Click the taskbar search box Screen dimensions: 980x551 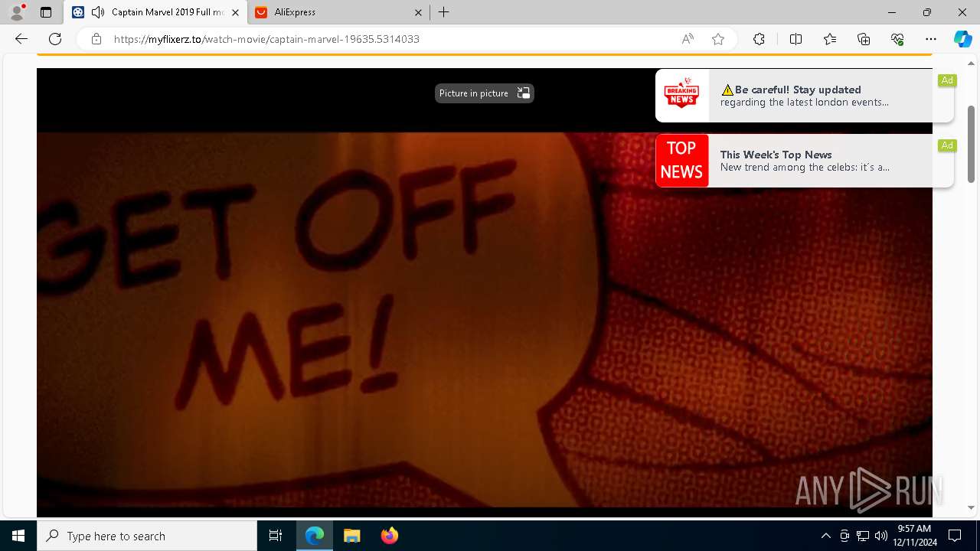point(147,536)
